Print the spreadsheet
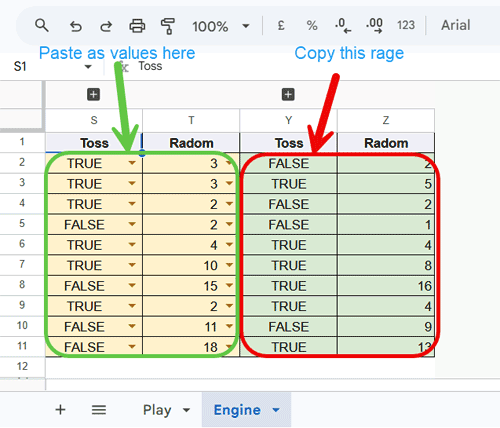 pos(137,26)
